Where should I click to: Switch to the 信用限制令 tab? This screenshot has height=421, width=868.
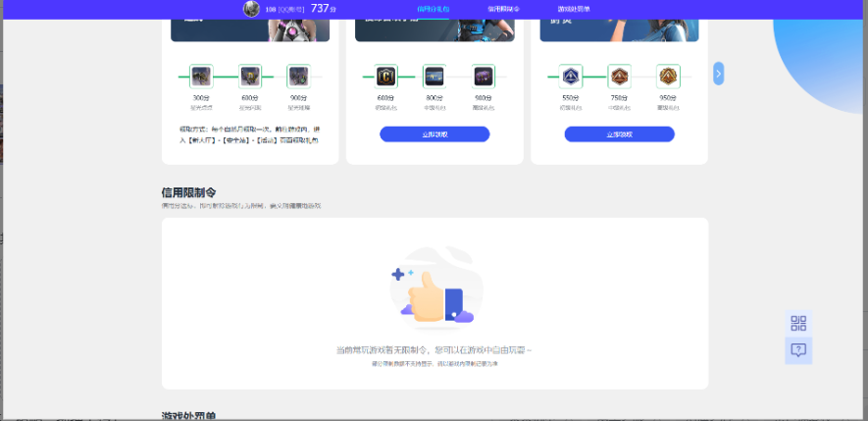(504, 10)
